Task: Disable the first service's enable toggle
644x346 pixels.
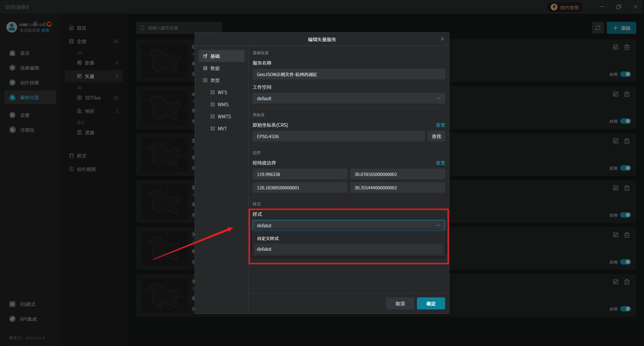Action: click(625, 74)
